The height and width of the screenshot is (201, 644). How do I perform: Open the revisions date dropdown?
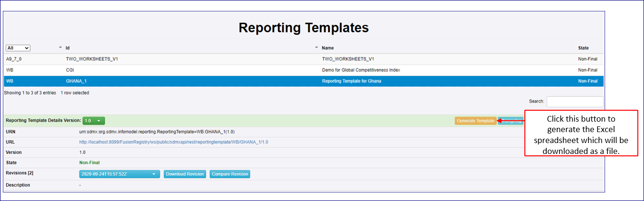(120, 174)
